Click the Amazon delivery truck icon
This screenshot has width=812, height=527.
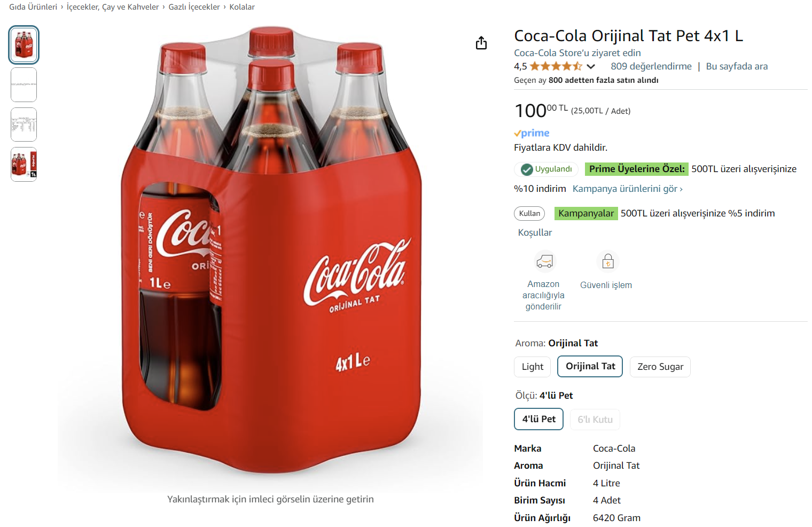click(544, 262)
